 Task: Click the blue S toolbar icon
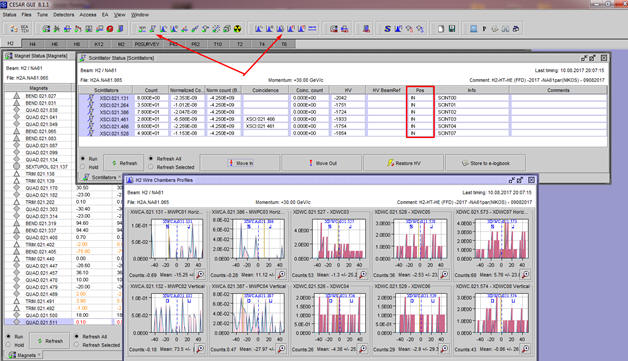pos(387,29)
